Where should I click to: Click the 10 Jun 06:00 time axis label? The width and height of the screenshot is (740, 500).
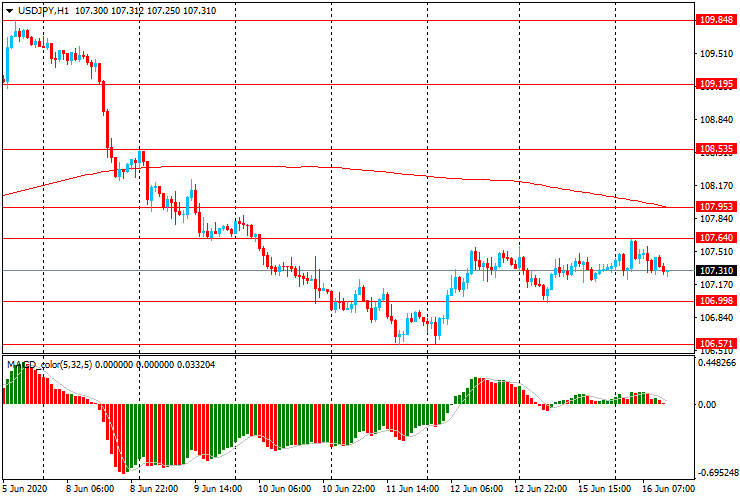(x=285, y=489)
